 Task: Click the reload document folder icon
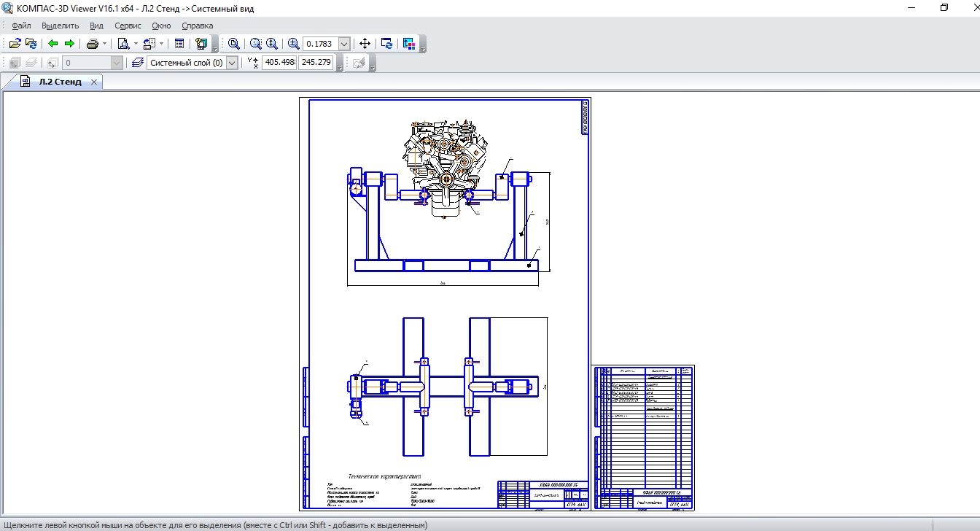(31, 44)
